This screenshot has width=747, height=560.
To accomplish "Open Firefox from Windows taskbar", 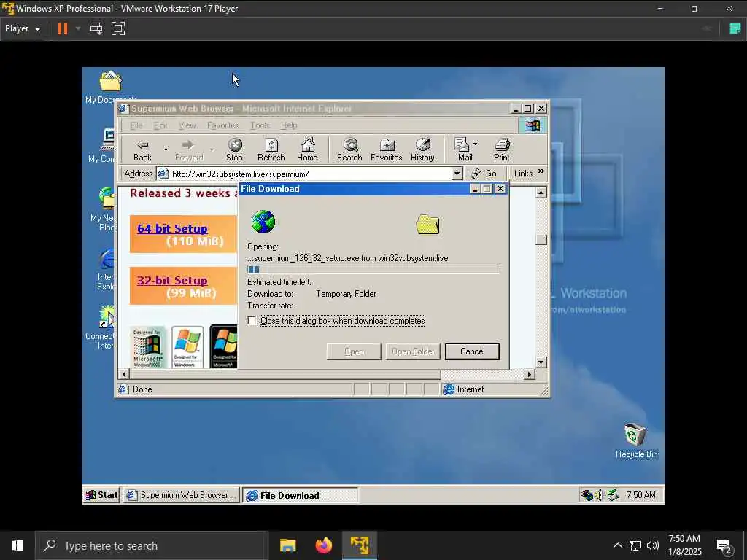I will (323, 545).
